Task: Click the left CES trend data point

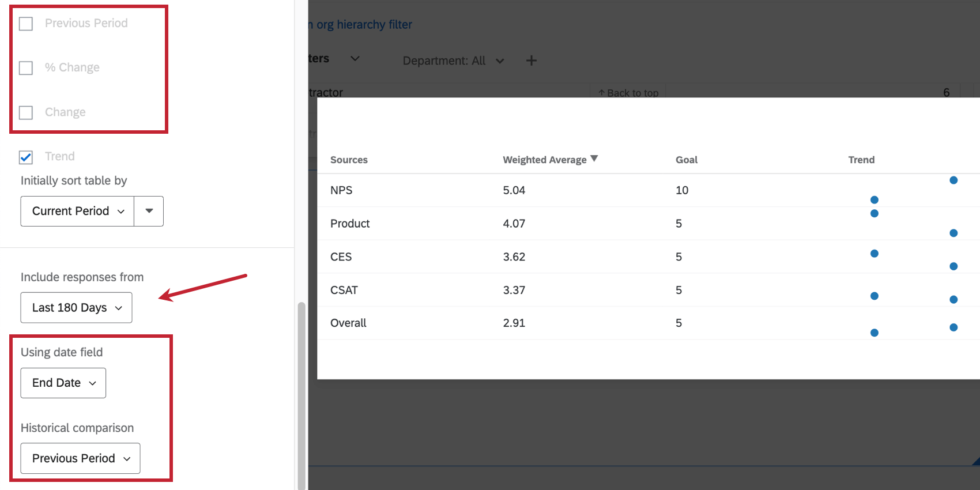Action: pos(875,254)
